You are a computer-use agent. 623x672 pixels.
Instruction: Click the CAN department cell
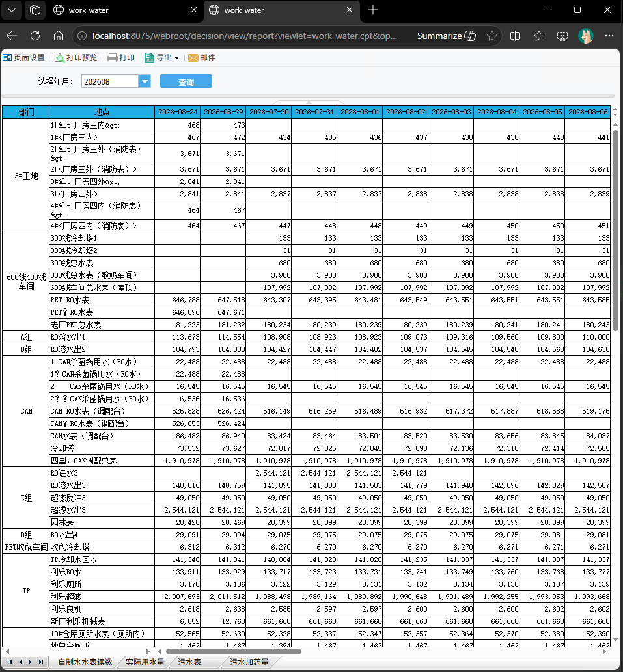[x=26, y=411]
